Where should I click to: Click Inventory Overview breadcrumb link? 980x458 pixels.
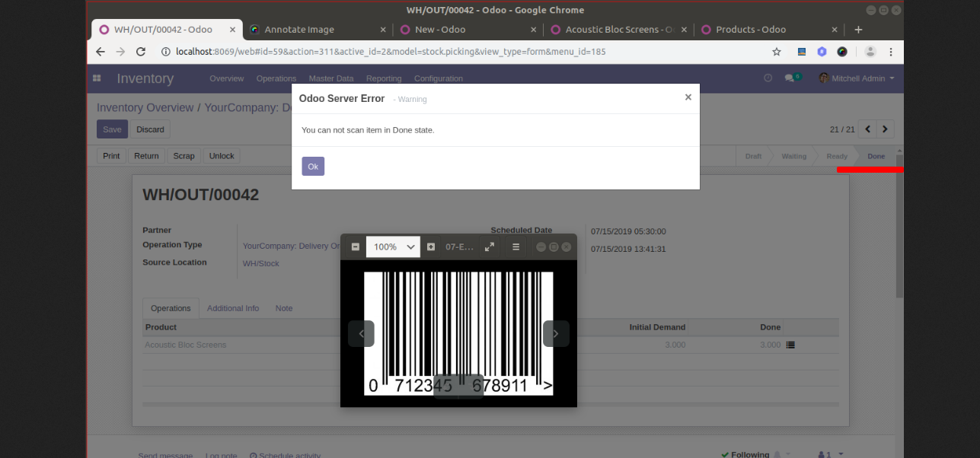pos(145,107)
